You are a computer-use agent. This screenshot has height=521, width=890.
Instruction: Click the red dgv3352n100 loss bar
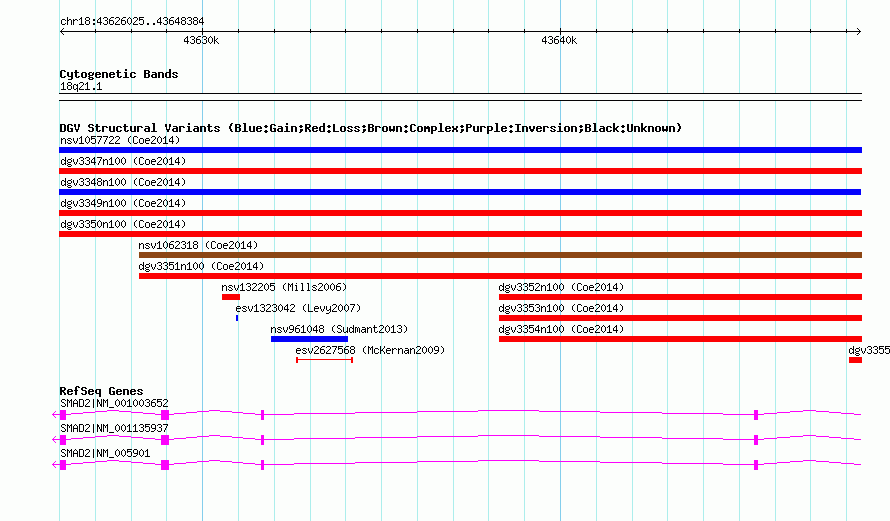(681, 297)
